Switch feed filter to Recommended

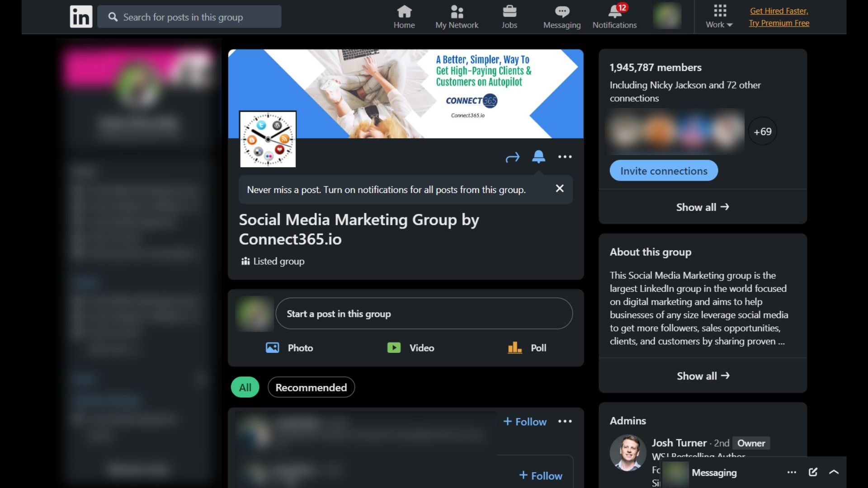[311, 387]
